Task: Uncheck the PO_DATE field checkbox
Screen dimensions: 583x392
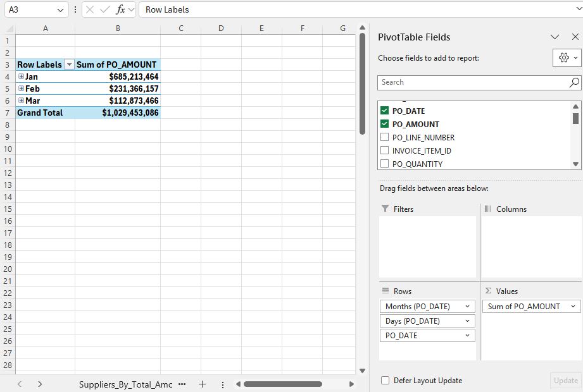Action: [x=384, y=111]
